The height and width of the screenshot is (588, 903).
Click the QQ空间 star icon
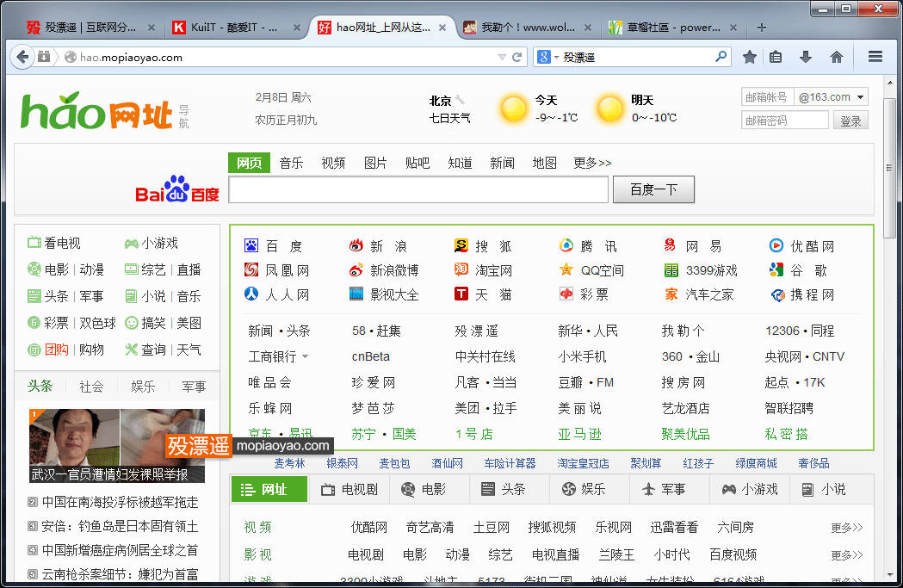[x=566, y=269]
